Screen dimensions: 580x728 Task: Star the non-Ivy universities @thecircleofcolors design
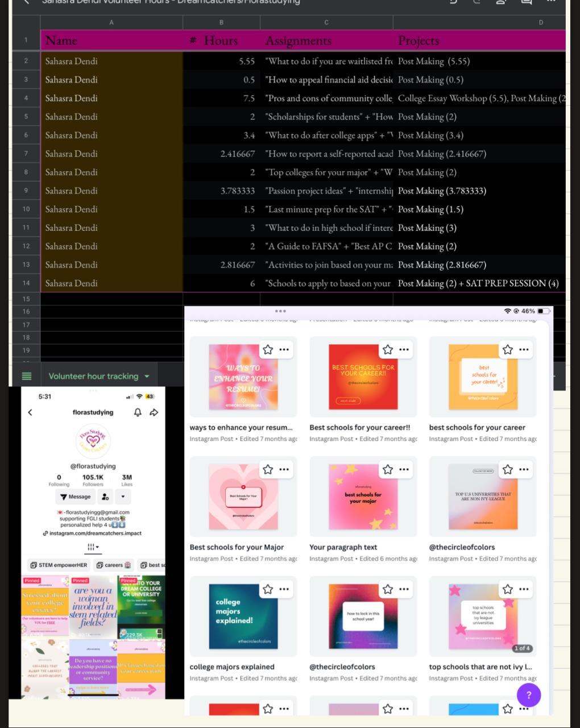coord(508,469)
